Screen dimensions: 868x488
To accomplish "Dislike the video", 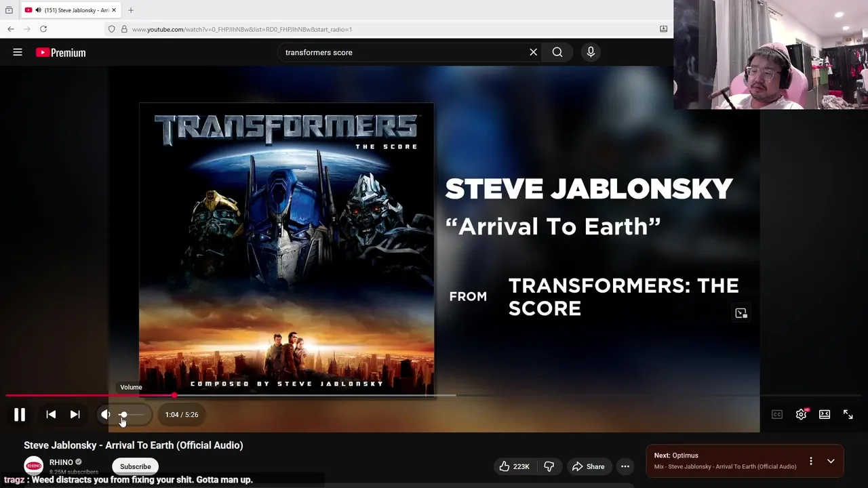I will coord(549,466).
